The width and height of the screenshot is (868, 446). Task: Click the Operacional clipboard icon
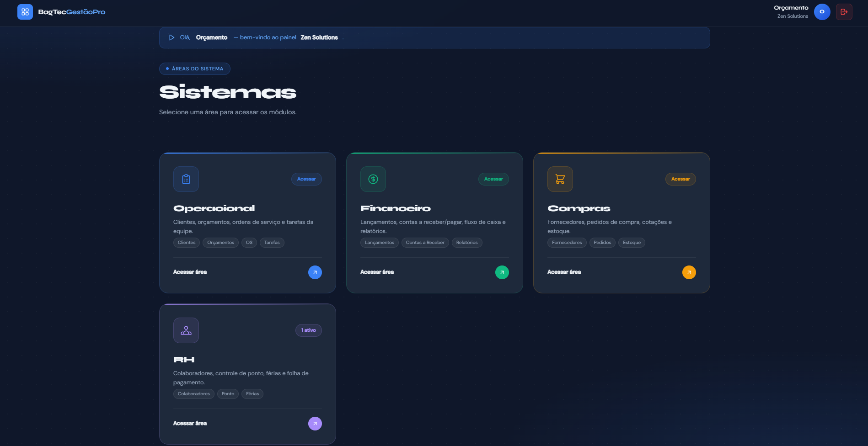click(x=186, y=179)
